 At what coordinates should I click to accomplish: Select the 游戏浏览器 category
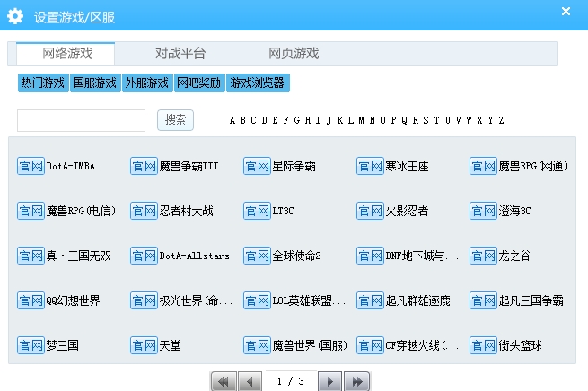pos(258,83)
